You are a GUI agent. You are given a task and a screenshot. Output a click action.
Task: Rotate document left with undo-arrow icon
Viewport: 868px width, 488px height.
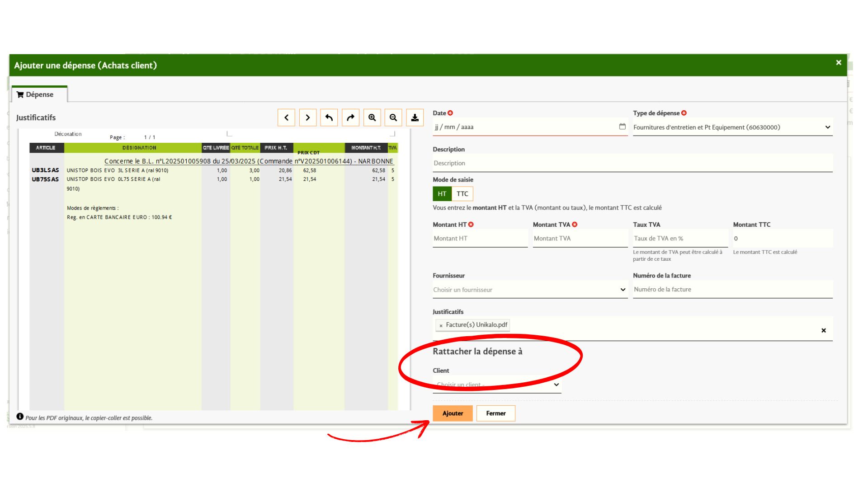329,117
